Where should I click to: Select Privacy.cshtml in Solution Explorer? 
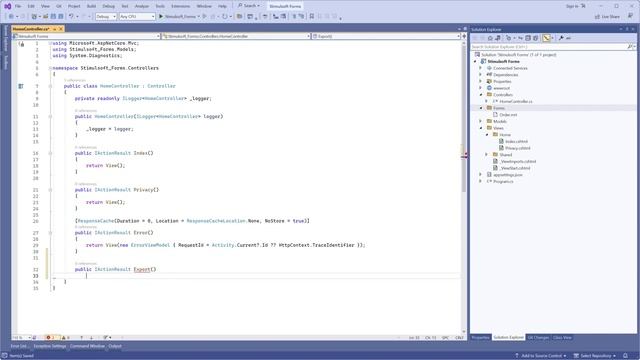518,148
